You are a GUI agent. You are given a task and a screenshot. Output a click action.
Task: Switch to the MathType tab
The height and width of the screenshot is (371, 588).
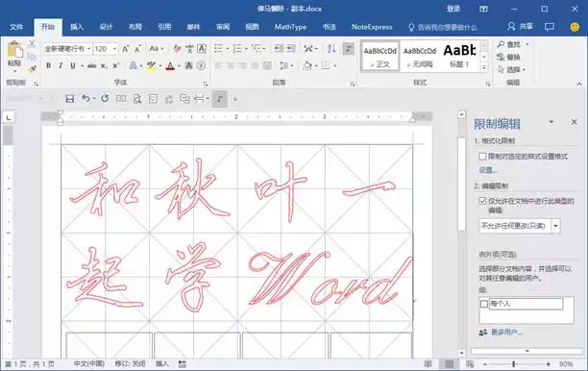pyautogui.click(x=290, y=27)
